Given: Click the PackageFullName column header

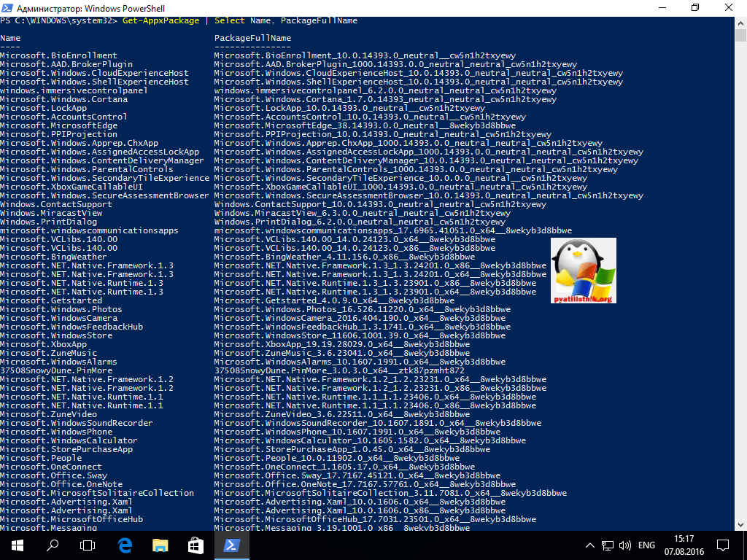Looking at the screenshot, I should point(252,38).
